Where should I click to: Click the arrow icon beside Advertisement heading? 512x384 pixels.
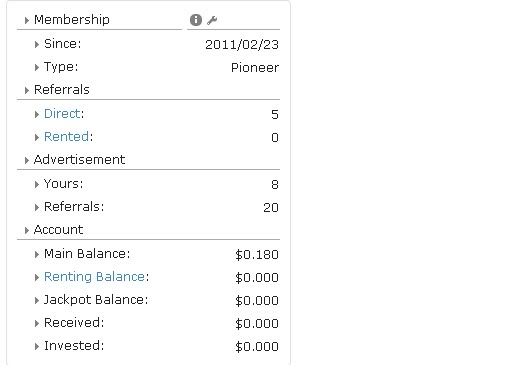pos(27,160)
